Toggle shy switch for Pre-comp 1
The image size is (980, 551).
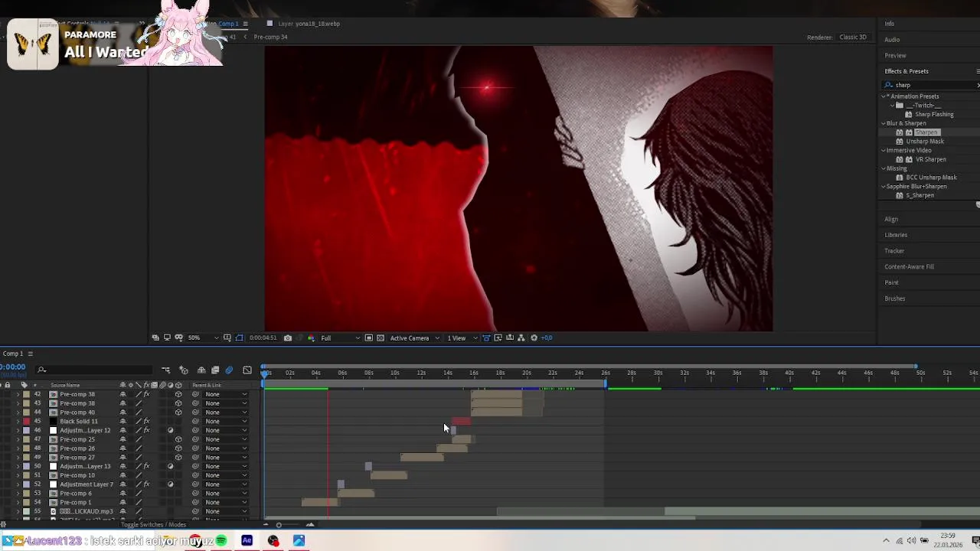(x=122, y=503)
